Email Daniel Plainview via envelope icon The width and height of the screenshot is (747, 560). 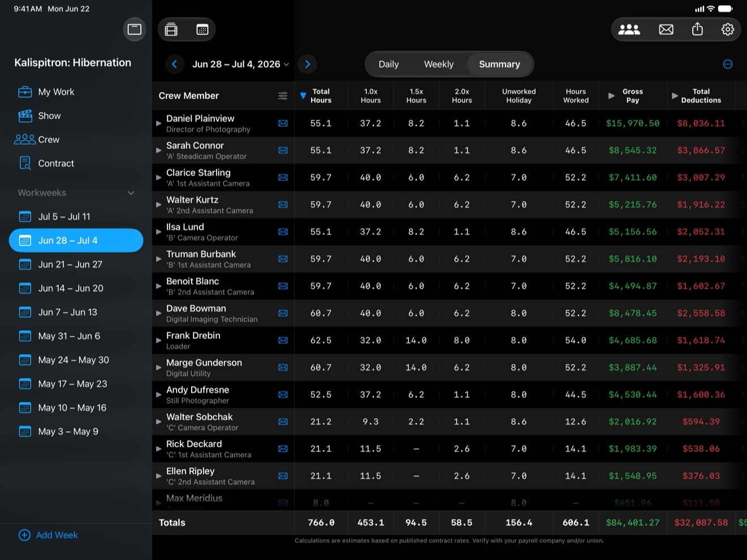tap(283, 123)
